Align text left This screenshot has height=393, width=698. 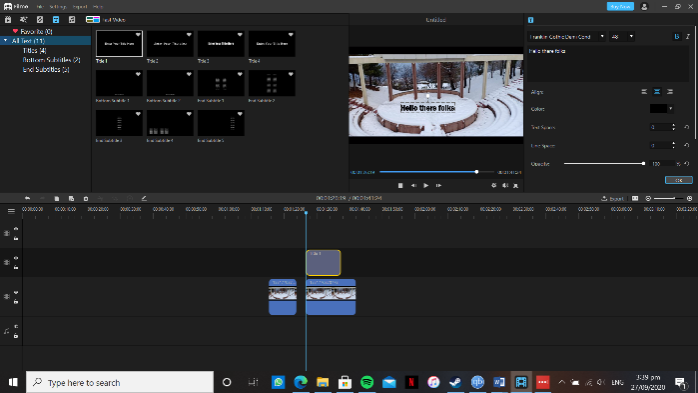click(x=644, y=92)
